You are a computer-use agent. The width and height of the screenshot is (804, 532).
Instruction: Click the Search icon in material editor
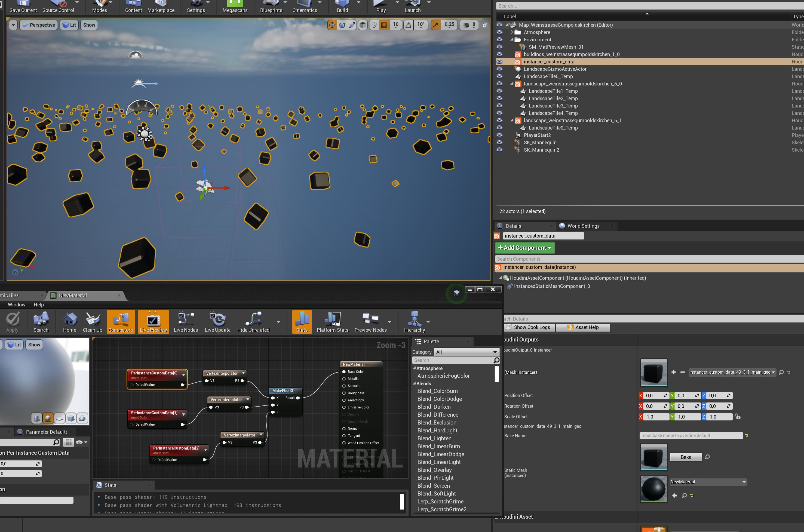coord(41,322)
